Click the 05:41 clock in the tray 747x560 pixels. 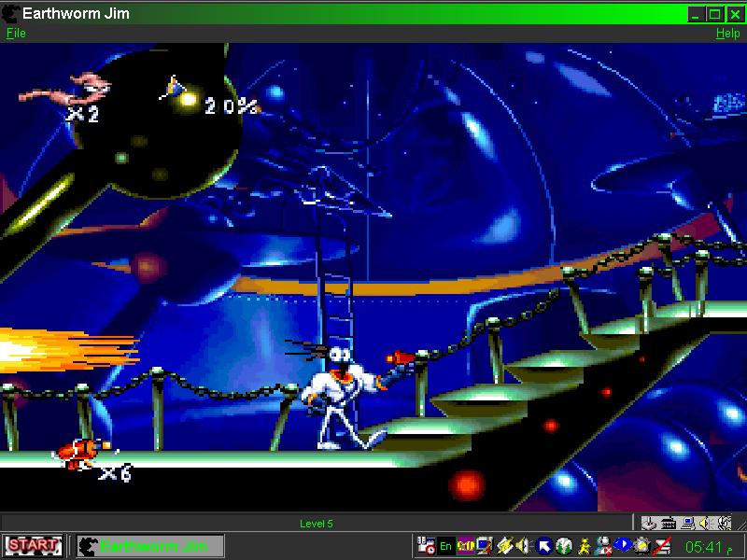pos(705,546)
